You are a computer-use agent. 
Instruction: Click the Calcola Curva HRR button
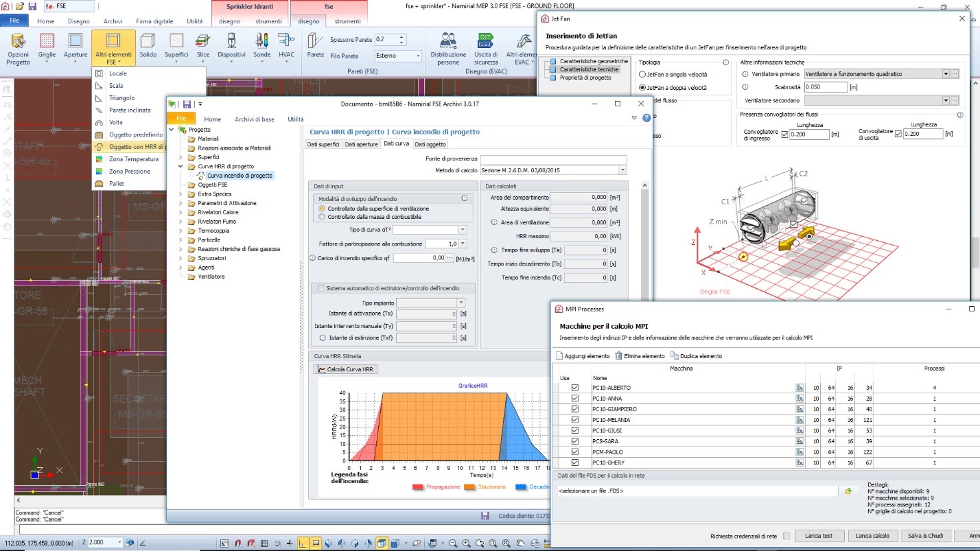346,369
